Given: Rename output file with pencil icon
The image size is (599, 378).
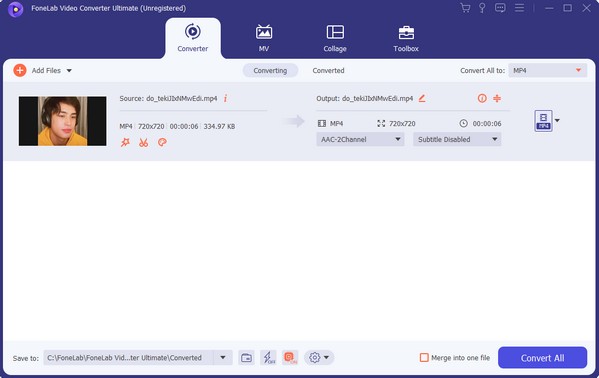Looking at the screenshot, I should click(x=422, y=98).
